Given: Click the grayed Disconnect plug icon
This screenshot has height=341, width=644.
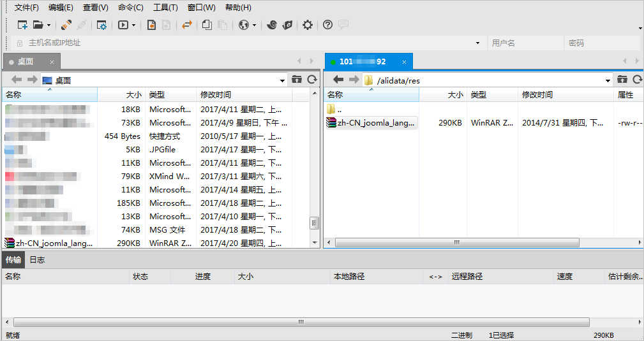Looking at the screenshot, I should 81,25.
